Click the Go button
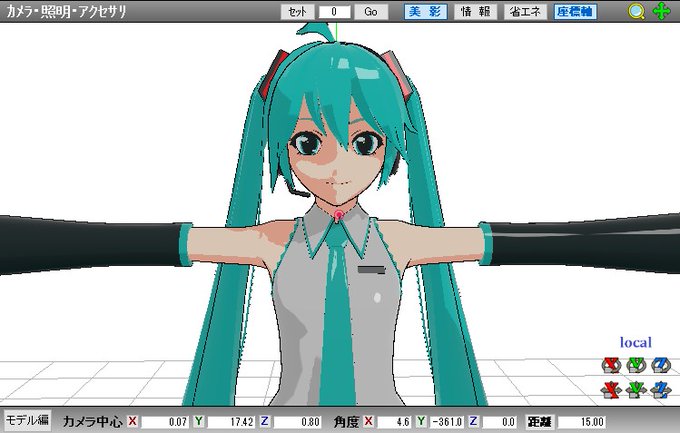680x433 pixels. click(371, 12)
